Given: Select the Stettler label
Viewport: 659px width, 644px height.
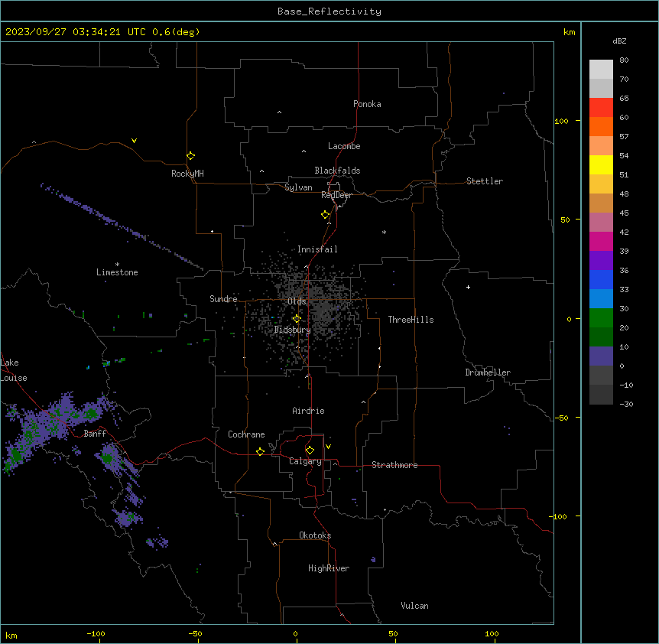Looking at the screenshot, I should 485,181.
